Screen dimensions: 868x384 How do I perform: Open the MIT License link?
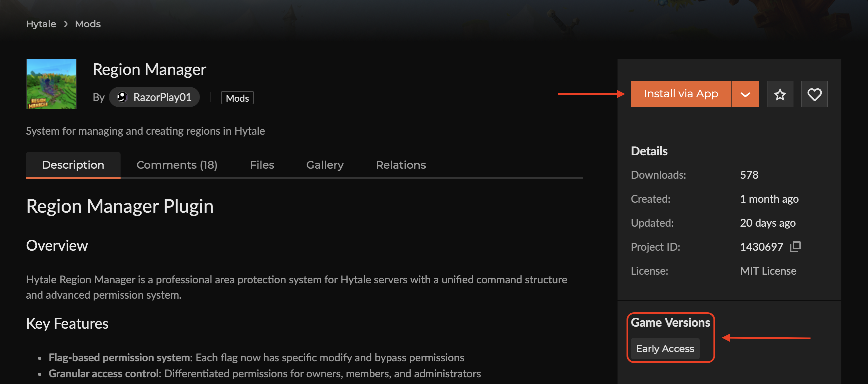click(768, 271)
